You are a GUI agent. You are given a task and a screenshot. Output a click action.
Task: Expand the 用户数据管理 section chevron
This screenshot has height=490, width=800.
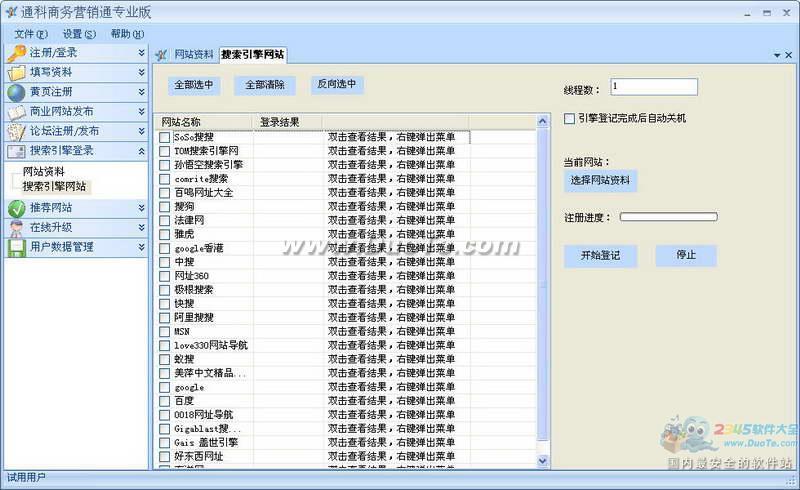click(x=141, y=247)
